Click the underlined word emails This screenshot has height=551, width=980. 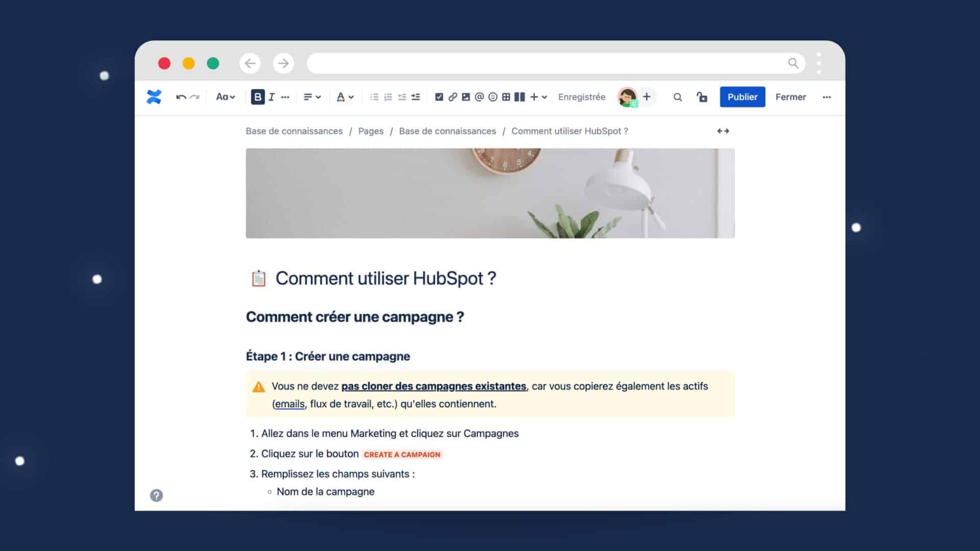(x=289, y=404)
